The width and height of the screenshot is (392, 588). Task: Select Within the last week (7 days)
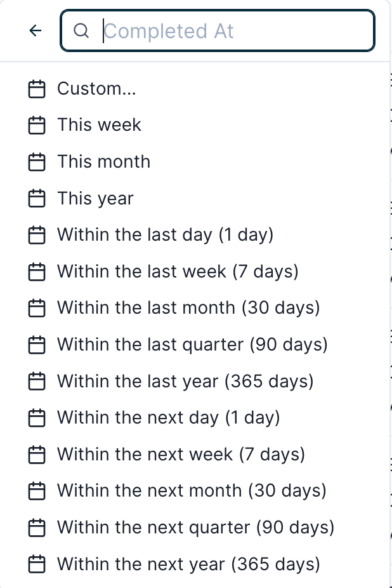(x=178, y=272)
